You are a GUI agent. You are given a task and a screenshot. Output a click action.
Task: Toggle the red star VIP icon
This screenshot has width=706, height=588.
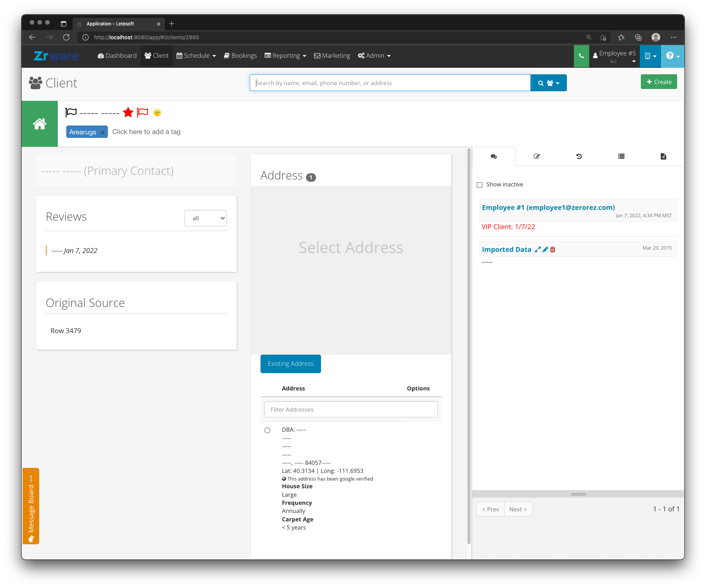(x=128, y=112)
